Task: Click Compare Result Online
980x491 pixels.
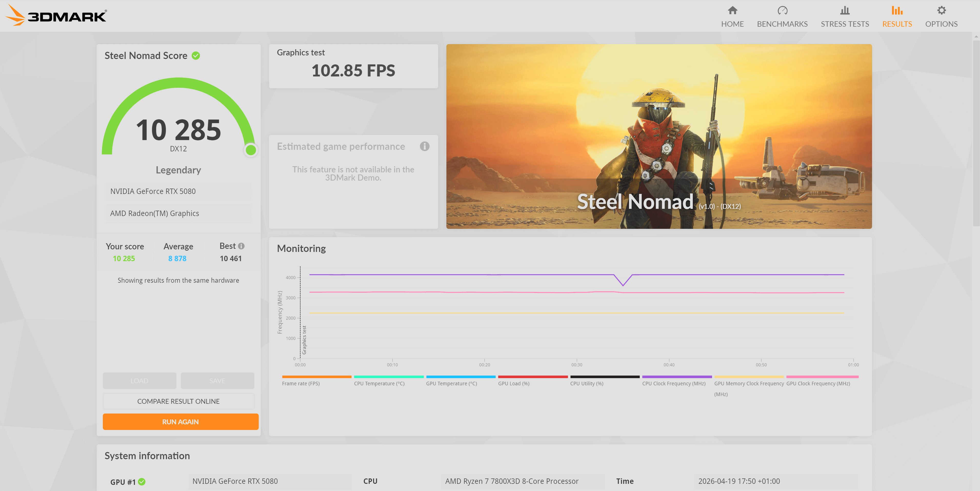Action: coord(178,401)
